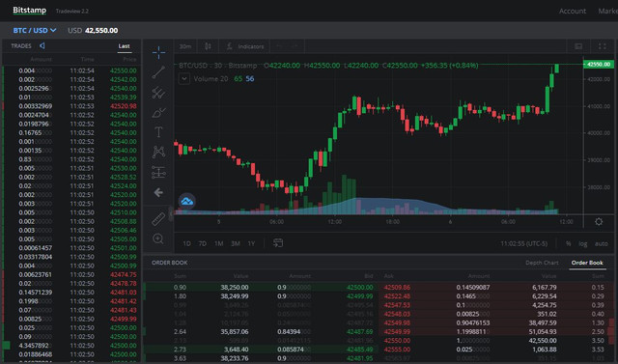Click trade with amount 4.3457892

(x=70, y=346)
